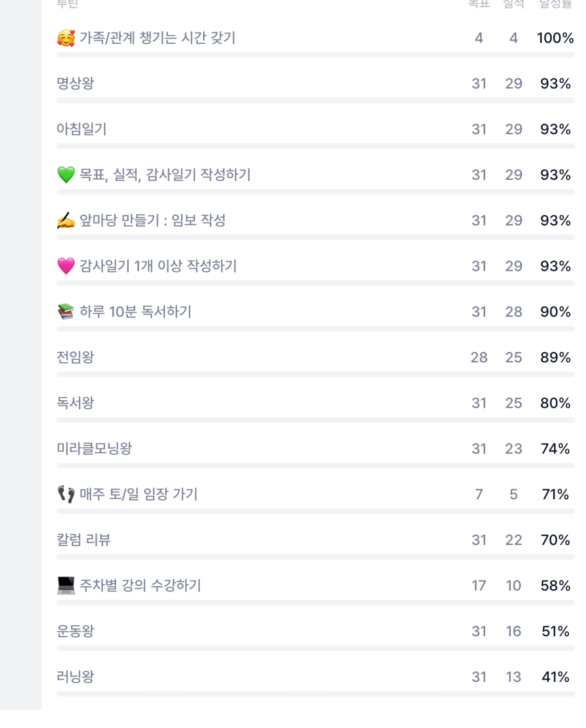Select the 독서왕 routine row
The height and width of the screenshot is (728, 586).
pyautogui.click(x=75, y=403)
